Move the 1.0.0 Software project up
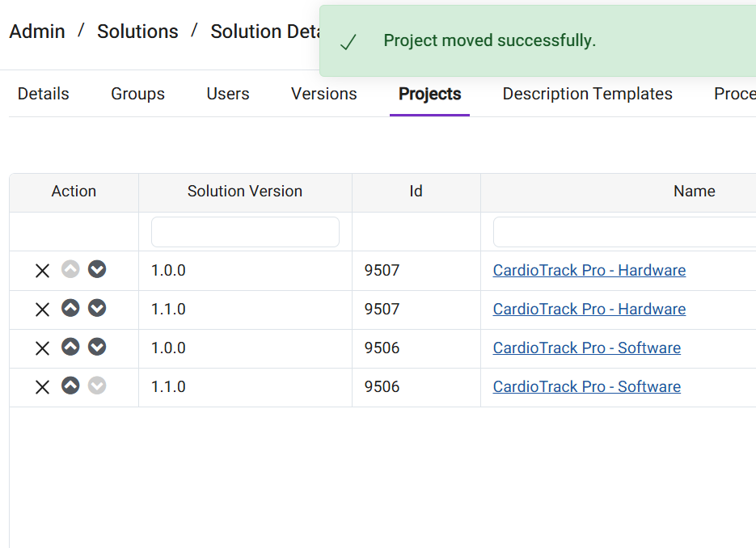The width and height of the screenshot is (756, 548). pyautogui.click(x=70, y=347)
